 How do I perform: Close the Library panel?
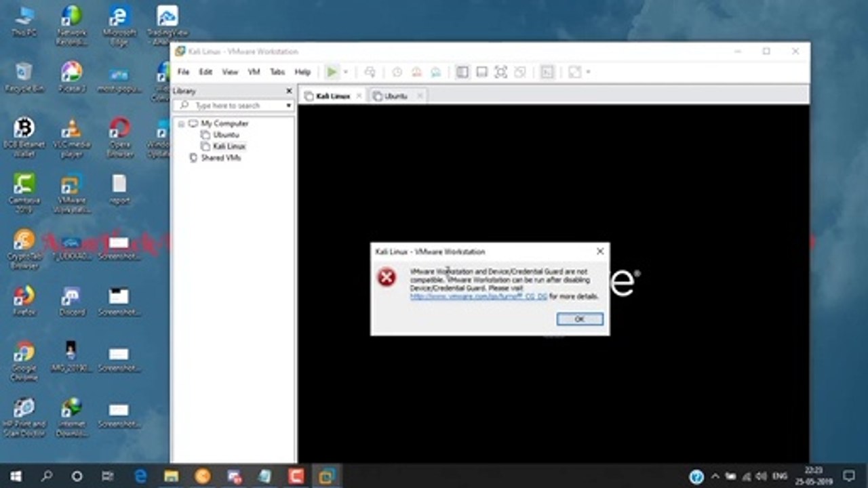(289, 91)
